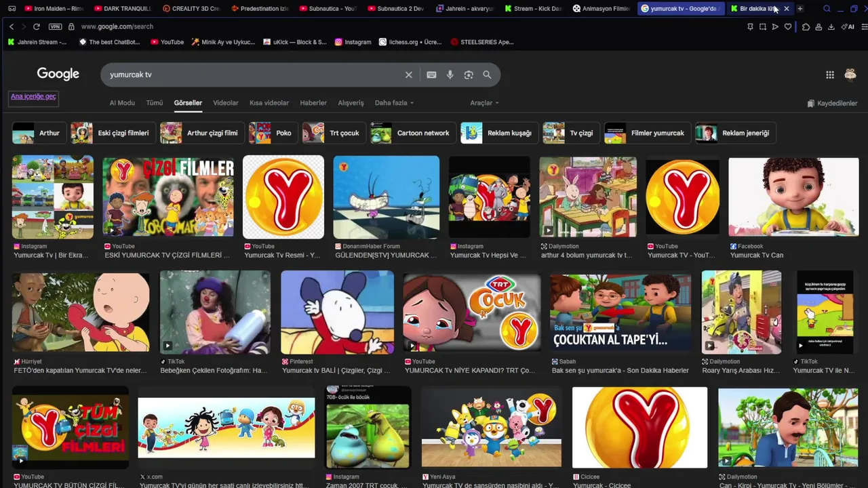The image size is (868, 488).
Task: Open 'STEELSERIES Ape...' bookmark
Action: [x=482, y=42]
